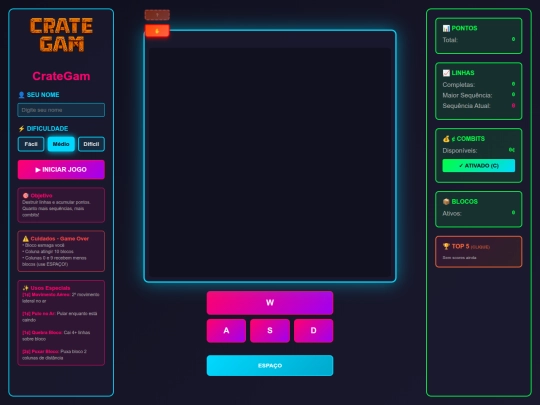This screenshot has height=405, width=540.
Task: Click the 'Quebra Bloco' special use entry
Action: click(56, 336)
